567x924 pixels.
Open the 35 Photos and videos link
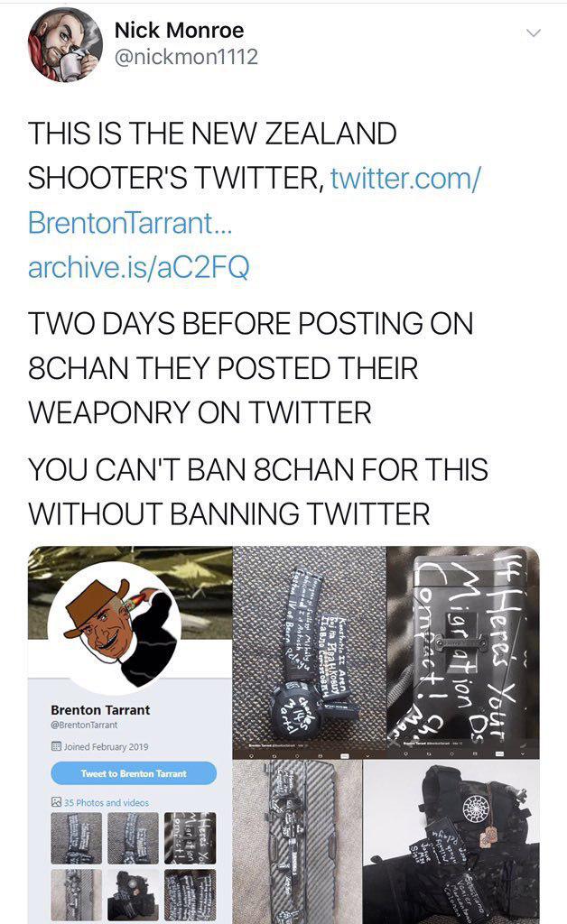tap(107, 802)
